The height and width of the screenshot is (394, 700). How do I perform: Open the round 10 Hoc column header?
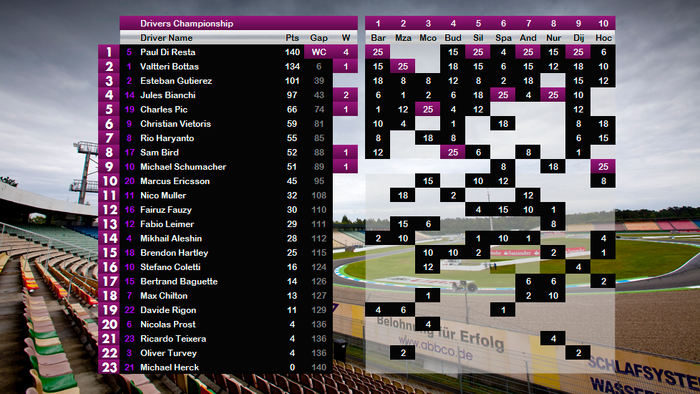603,30
